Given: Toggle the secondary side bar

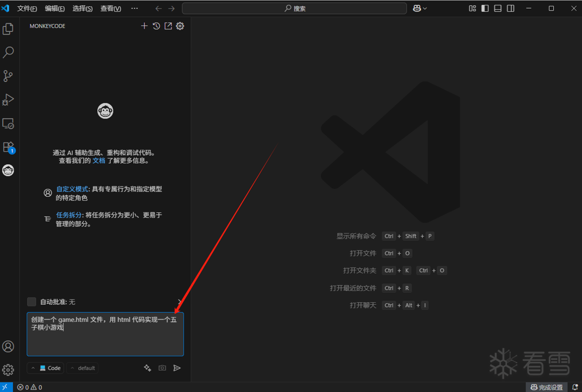Looking at the screenshot, I should 511,9.
